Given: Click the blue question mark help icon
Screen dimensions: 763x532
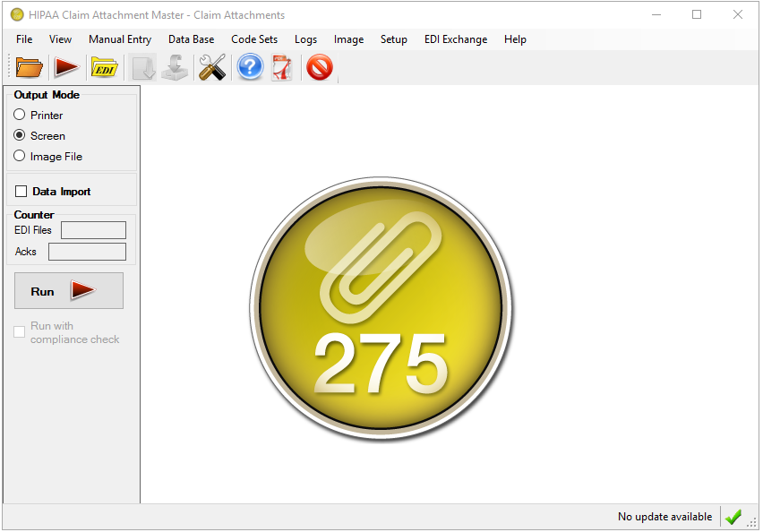Looking at the screenshot, I should click(x=250, y=67).
